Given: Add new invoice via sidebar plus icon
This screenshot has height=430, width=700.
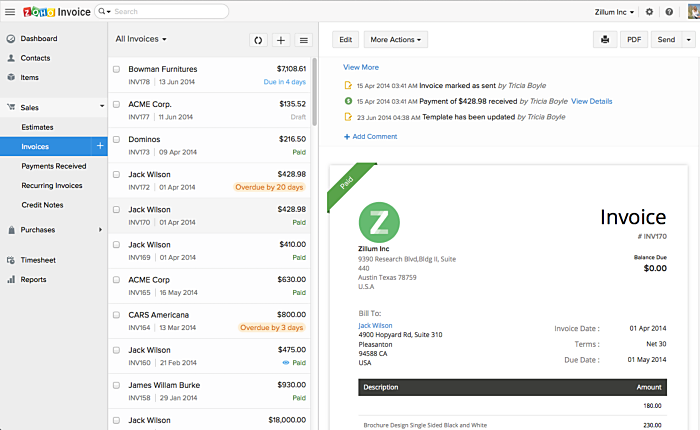Looking at the screenshot, I should tap(100, 146).
